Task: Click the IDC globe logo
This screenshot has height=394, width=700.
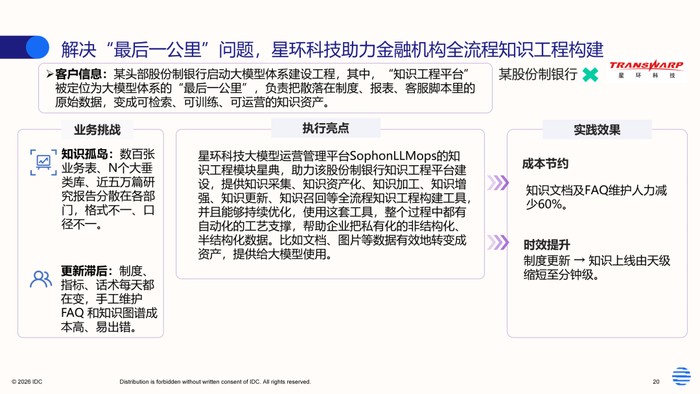Action: 681,376
